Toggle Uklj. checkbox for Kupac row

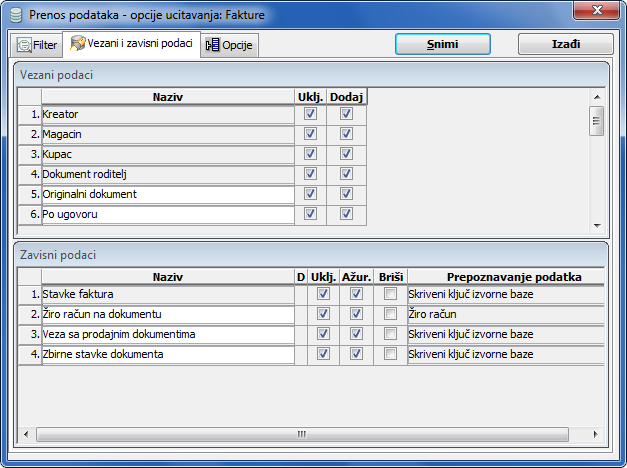(x=310, y=154)
